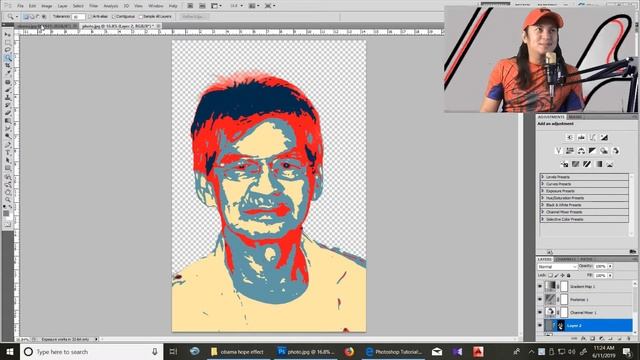This screenshot has width=640, height=360.
Task: Add a Channel Mixer adjustment
Action: point(616,151)
